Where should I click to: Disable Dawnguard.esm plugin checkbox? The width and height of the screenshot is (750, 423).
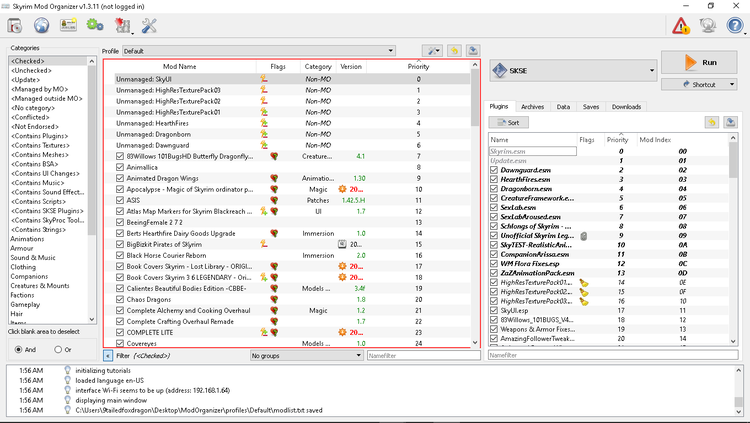pyautogui.click(x=494, y=170)
